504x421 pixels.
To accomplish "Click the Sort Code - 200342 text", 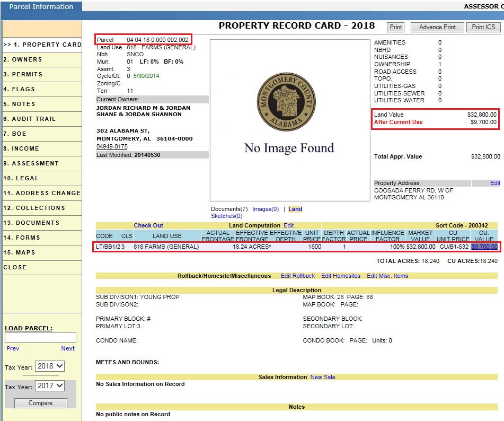I will point(462,225).
